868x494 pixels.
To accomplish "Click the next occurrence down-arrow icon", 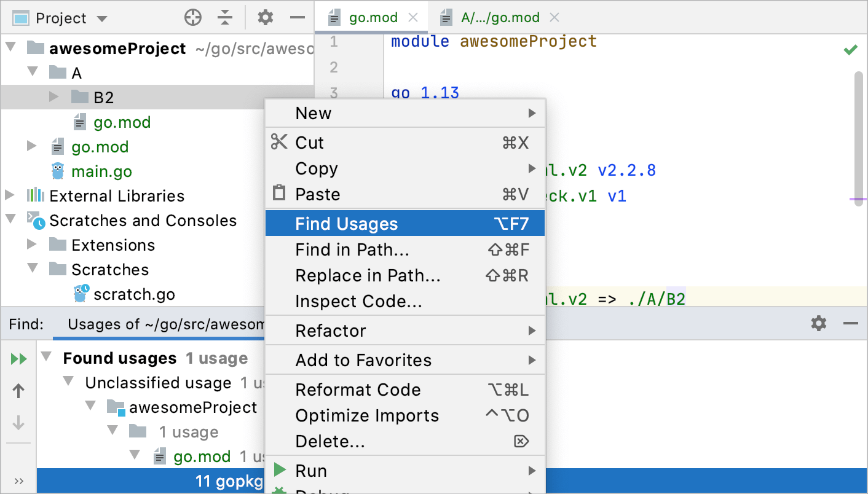I will (x=18, y=423).
